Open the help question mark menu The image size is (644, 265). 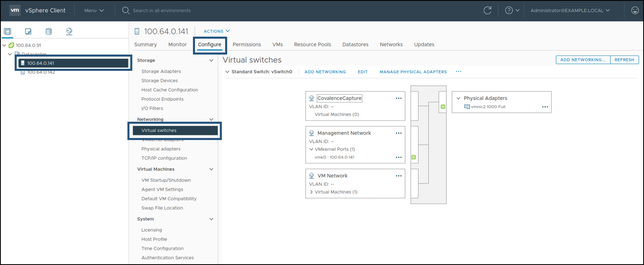512,11
